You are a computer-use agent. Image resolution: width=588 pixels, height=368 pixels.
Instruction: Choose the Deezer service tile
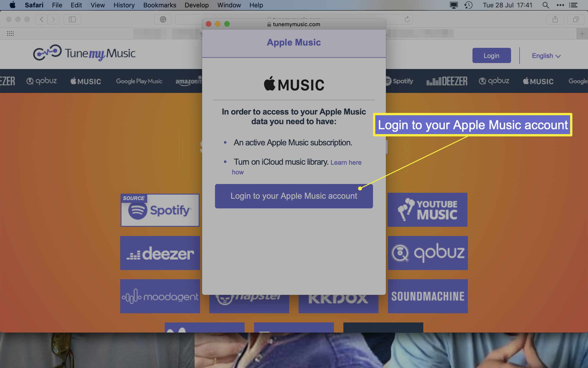(160, 253)
